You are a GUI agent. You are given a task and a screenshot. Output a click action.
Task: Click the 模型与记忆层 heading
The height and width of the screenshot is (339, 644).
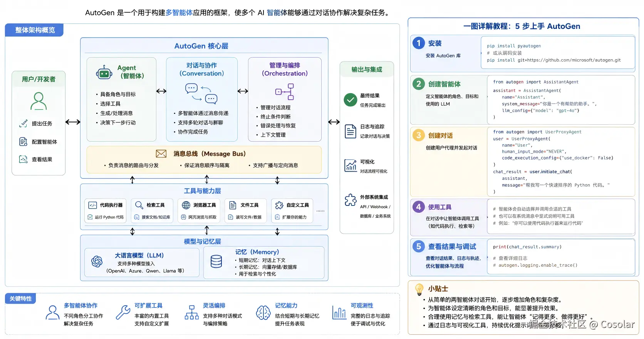[203, 241]
